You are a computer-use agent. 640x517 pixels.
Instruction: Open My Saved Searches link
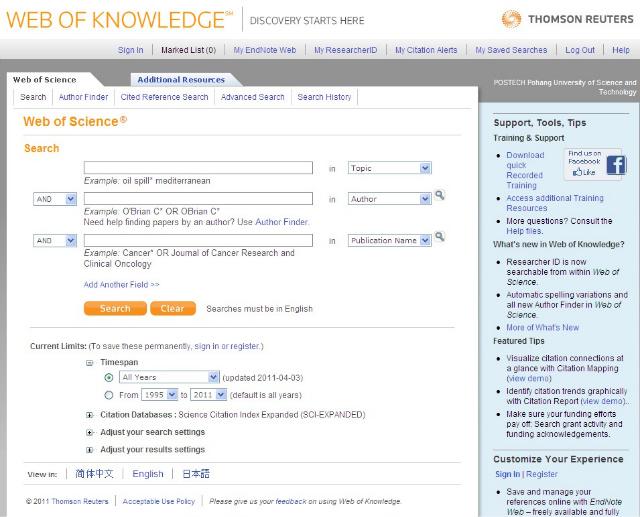511,50
